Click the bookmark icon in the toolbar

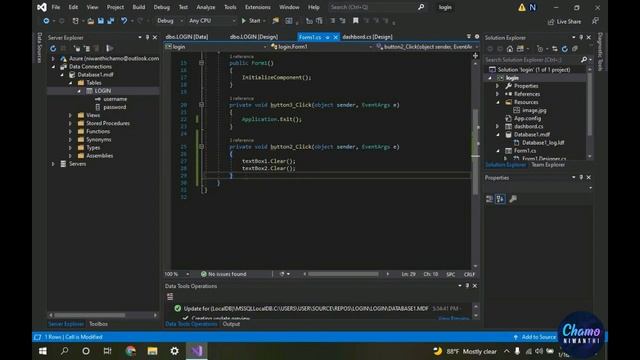(356, 21)
